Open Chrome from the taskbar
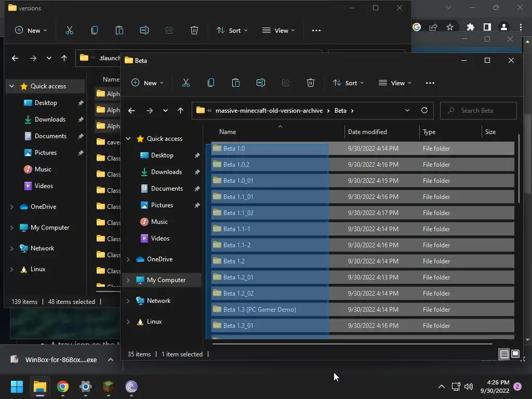 [x=63, y=387]
